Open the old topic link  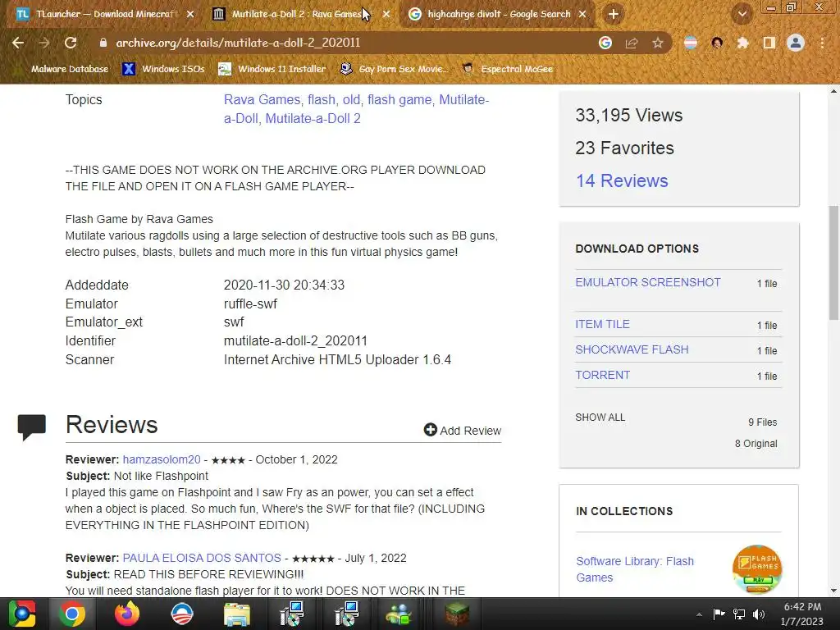[x=351, y=99]
